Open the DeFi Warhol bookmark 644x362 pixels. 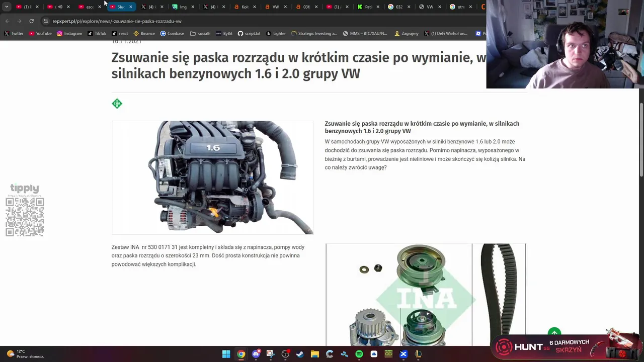click(446, 34)
